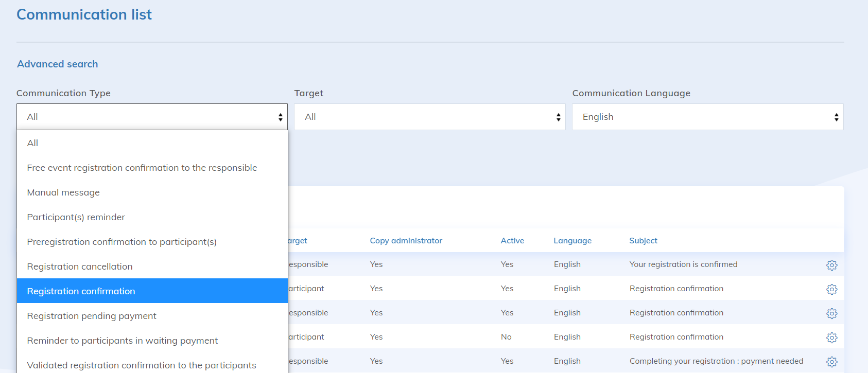Click the Advanced search link

58,64
